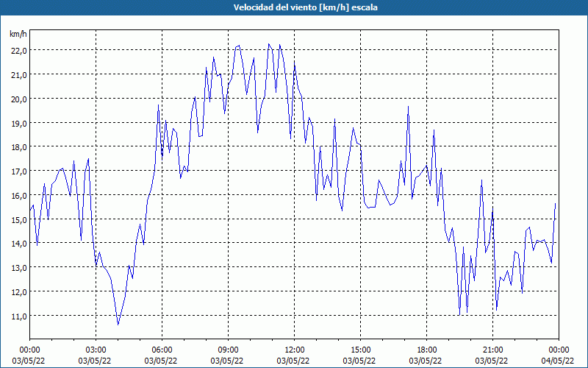This screenshot has width=588, height=368.
Task: Click the '17,0' y-axis label
Action: coord(19,171)
